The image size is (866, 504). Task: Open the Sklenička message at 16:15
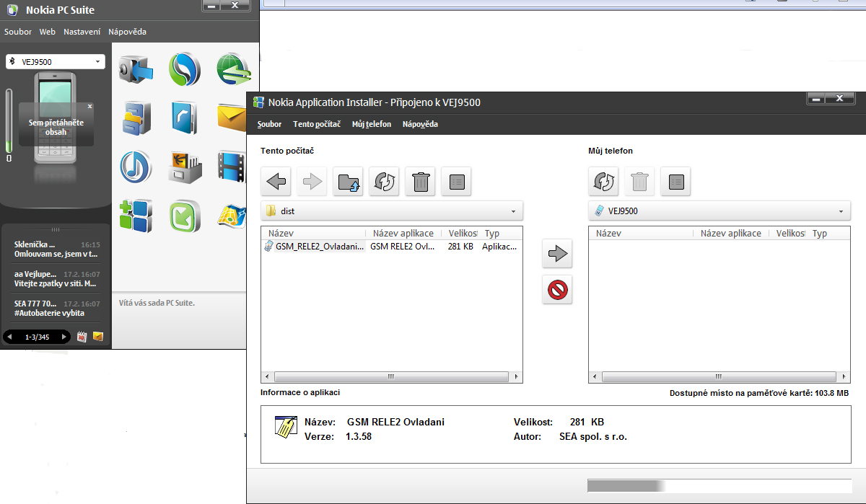click(57, 249)
